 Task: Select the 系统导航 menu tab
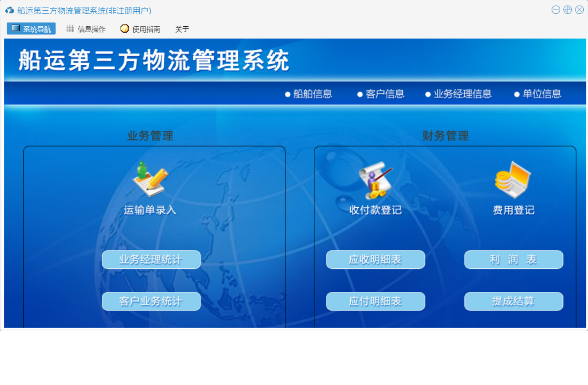click(x=31, y=28)
